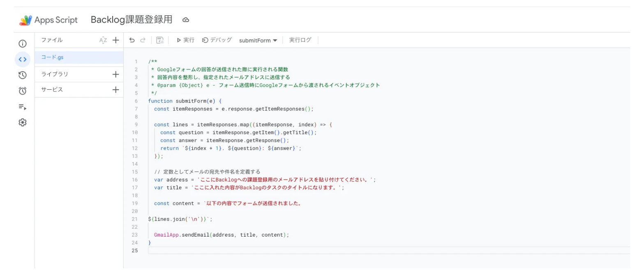Click the ライブラリ section label
This screenshot has height=274, width=644.
click(55, 74)
